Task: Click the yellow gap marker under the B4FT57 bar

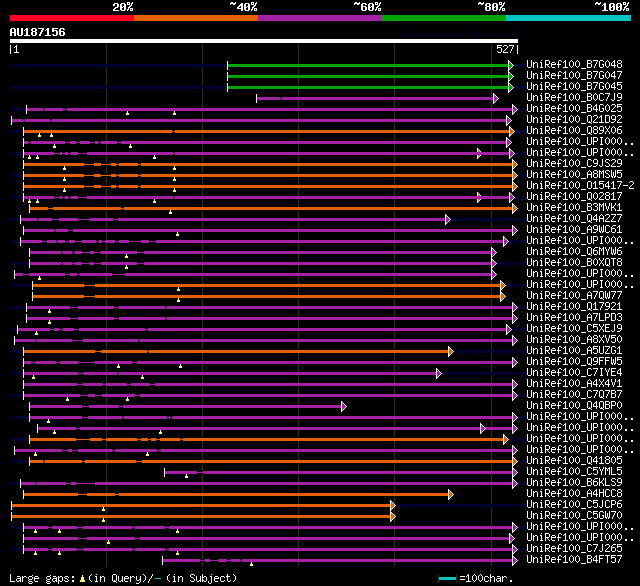Action: (x=251, y=564)
